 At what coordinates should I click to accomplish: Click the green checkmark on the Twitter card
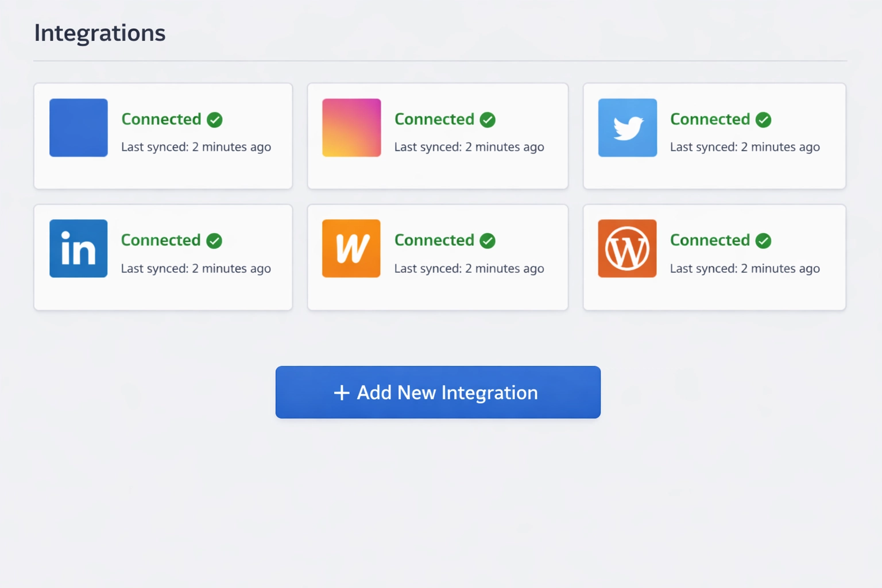[763, 119]
